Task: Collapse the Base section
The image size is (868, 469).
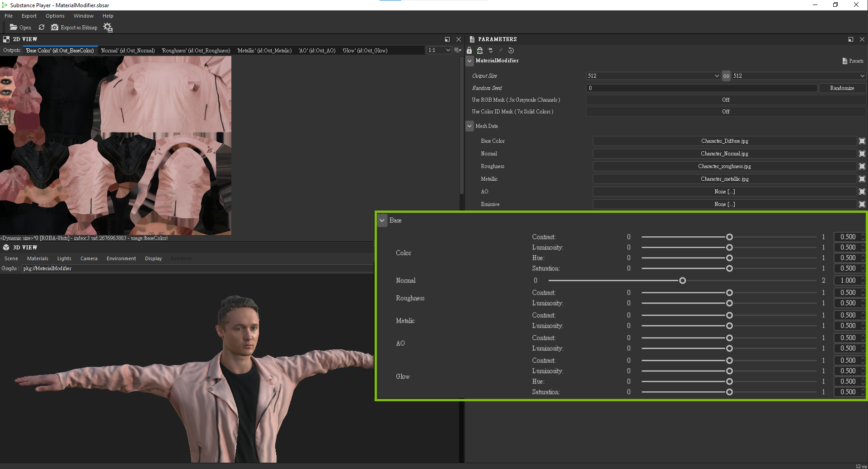Action: [382, 220]
